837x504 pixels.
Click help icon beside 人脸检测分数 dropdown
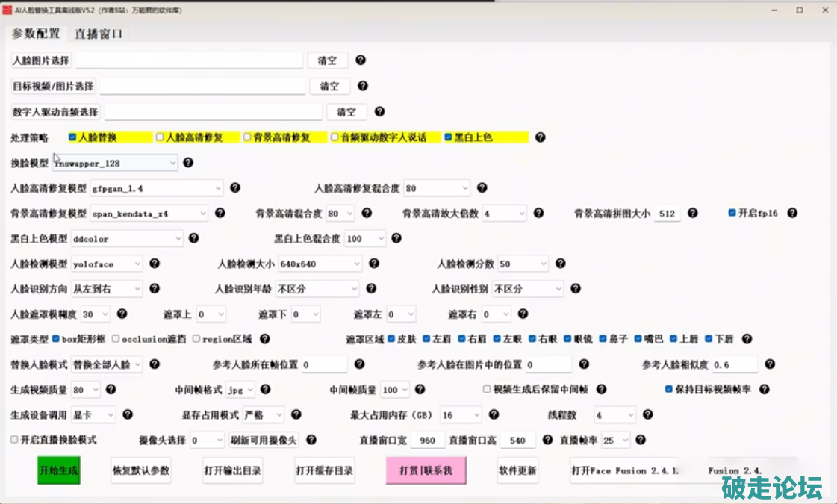click(560, 264)
